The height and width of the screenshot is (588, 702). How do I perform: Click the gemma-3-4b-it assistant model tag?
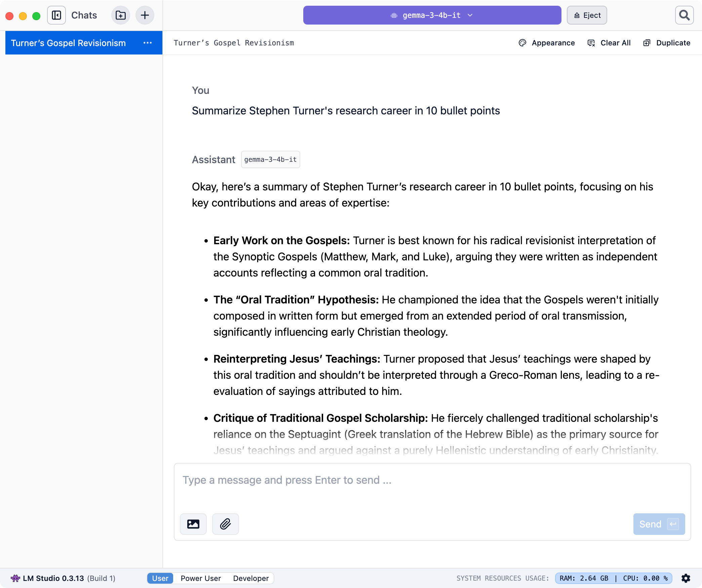click(270, 159)
